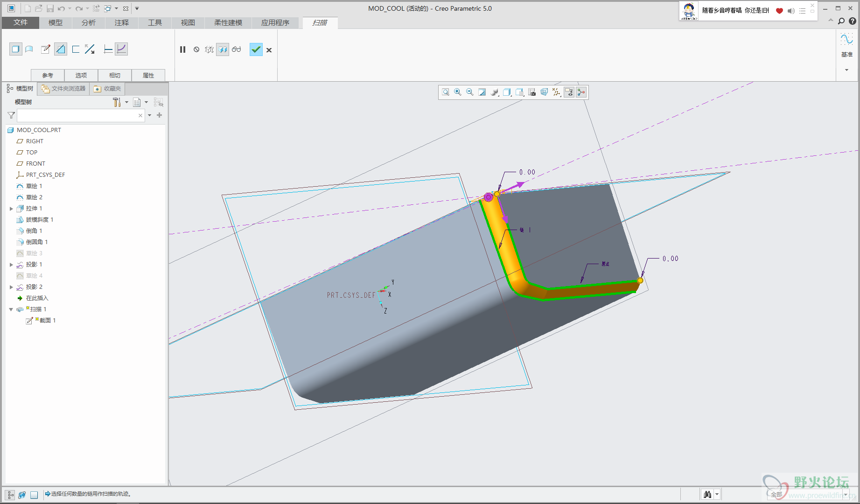
Task: Open the 文件 menu
Action: click(21, 22)
